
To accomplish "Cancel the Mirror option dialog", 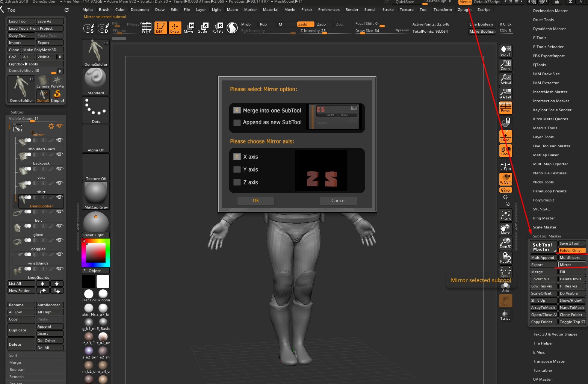I will pos(338,201).
